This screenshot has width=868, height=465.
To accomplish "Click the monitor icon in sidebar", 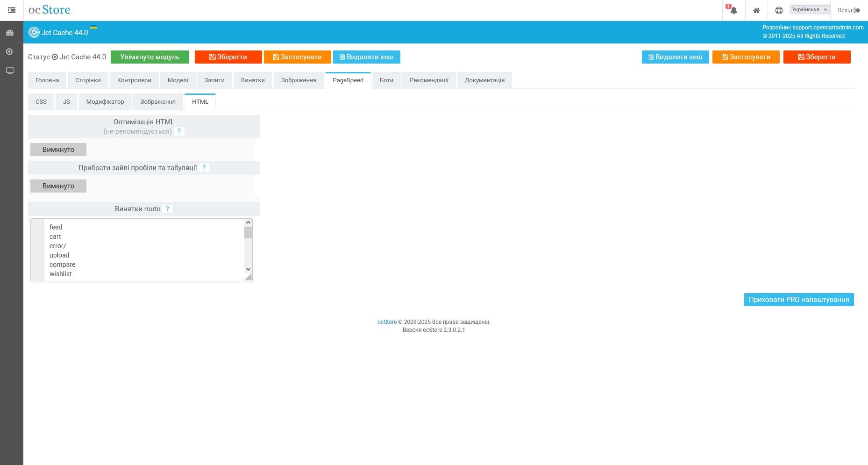I will coord(10,71).
